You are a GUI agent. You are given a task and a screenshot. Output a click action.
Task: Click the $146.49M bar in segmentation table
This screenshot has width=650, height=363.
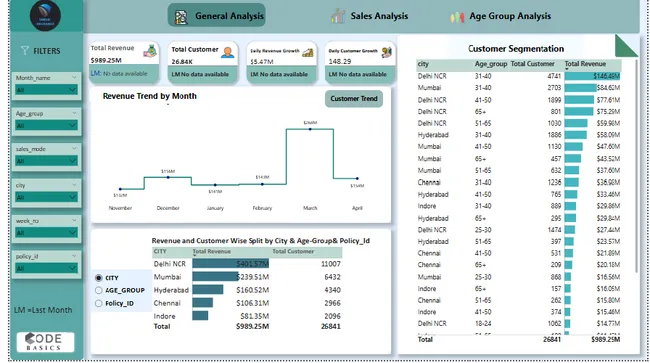pos(592,76)
